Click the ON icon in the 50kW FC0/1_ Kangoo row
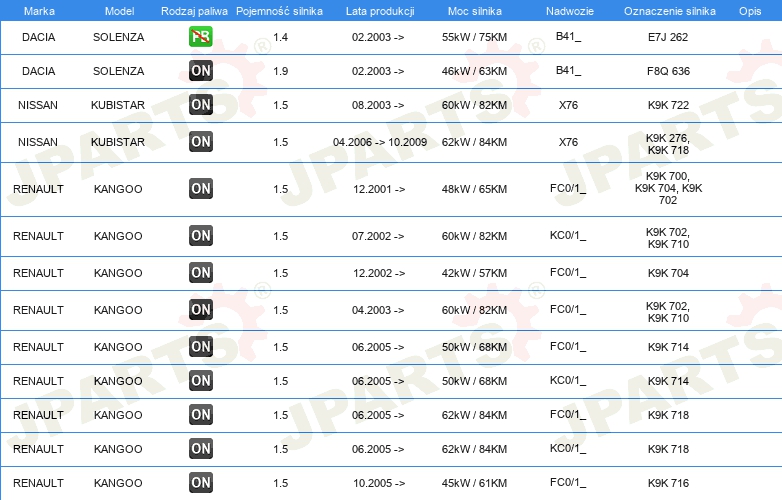This screenshot has width=782, height=500. point(200,346)
